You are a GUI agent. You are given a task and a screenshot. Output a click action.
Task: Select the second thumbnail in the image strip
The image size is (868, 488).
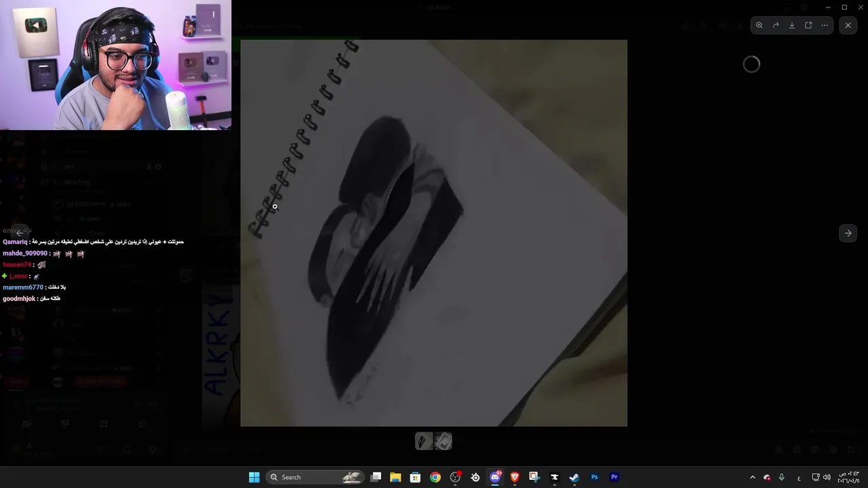coord(443,441)
